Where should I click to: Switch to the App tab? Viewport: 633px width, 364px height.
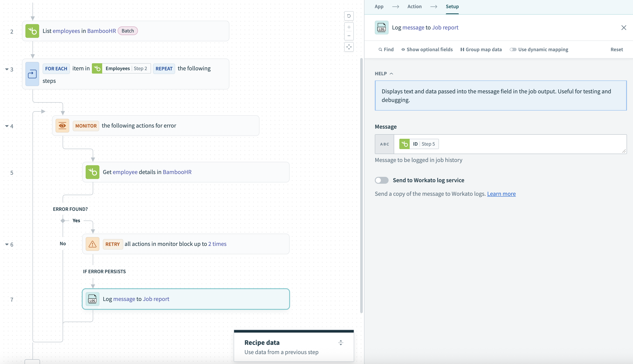[x=379, y=6]
